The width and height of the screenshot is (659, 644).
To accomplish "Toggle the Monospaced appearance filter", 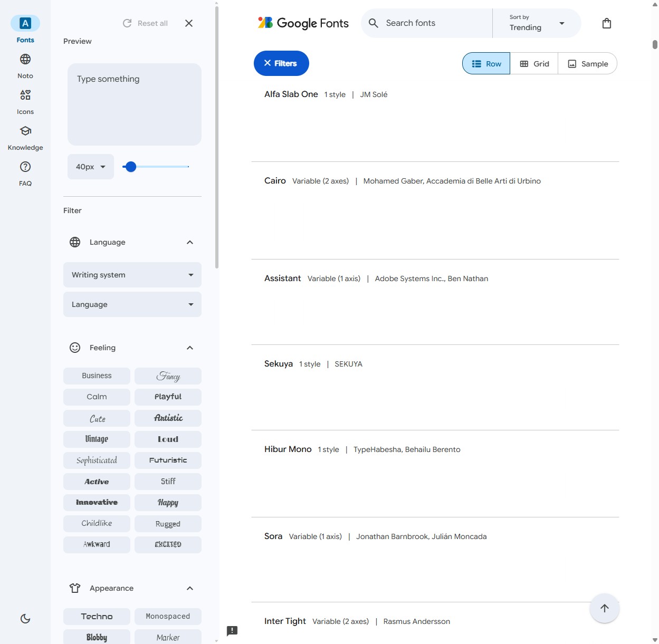I will click(168, 616).
